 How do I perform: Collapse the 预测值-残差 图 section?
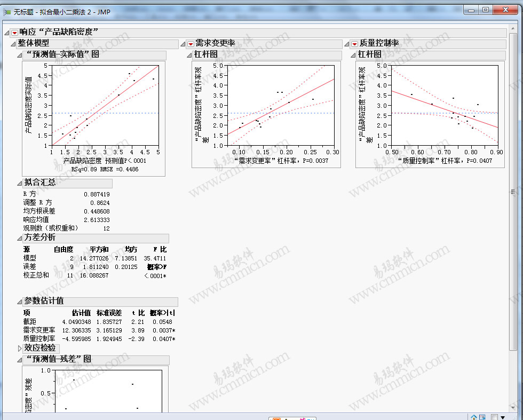[20, 359]
